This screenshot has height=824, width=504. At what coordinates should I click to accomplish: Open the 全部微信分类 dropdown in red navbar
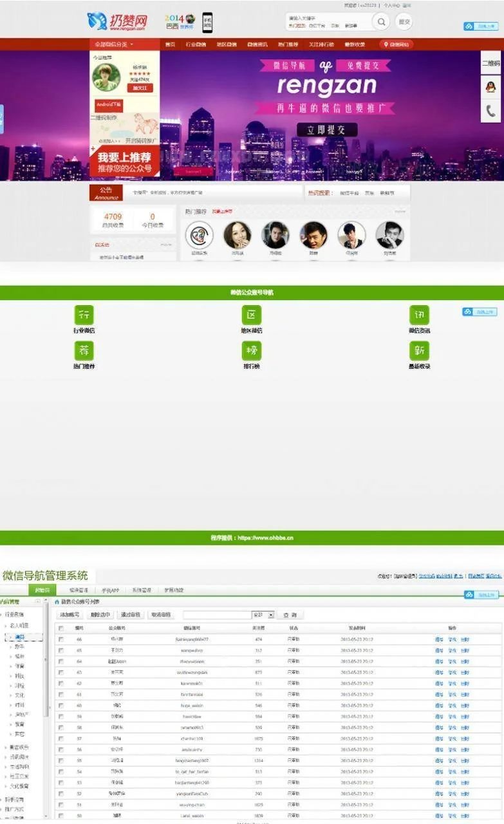pyautogui.click(x=115, y=44)
